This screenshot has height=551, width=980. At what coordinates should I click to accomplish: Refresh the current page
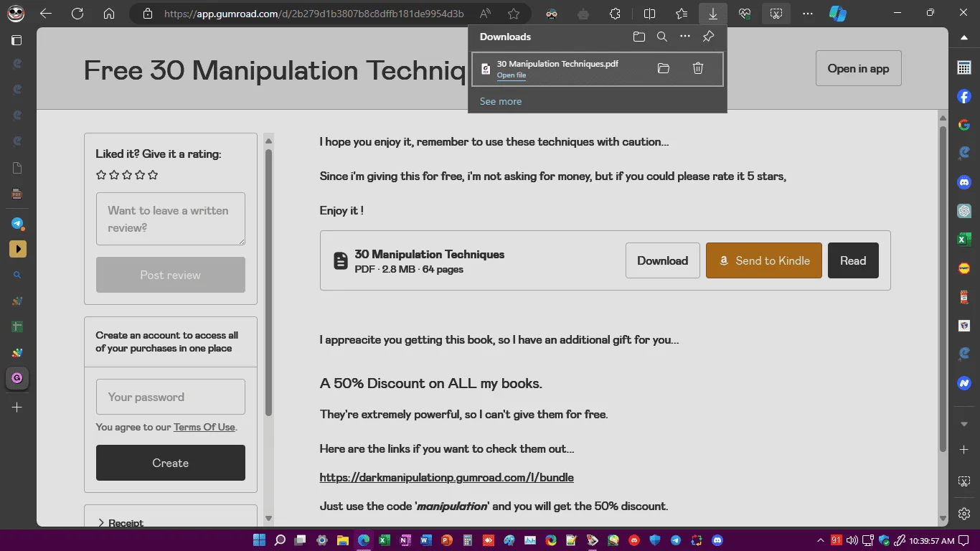(x=77, y=14)
